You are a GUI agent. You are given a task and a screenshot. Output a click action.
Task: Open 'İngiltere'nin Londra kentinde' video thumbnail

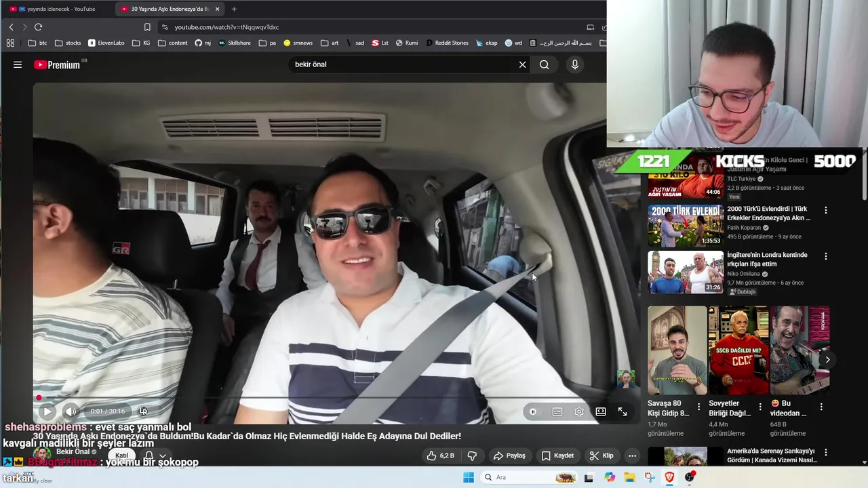685,272
